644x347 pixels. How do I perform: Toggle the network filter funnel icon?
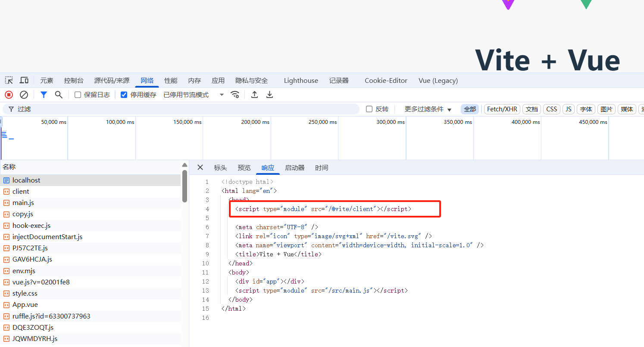click(x=44, y=95)
